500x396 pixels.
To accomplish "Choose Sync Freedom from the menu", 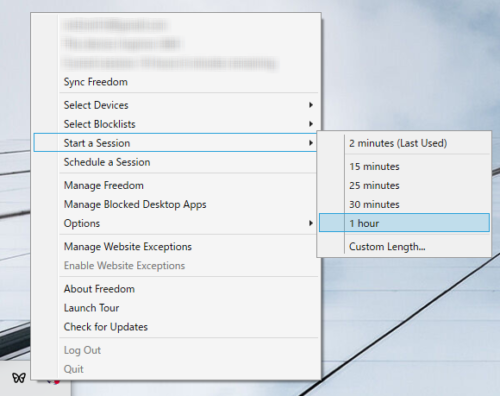I will [x=176, y=82].
